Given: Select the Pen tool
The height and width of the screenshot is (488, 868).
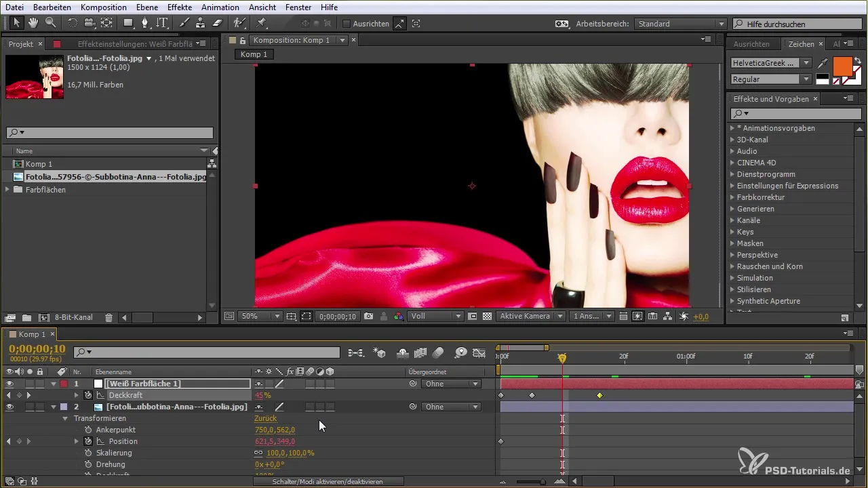Looking at the screenshot, I should point(145,23).
